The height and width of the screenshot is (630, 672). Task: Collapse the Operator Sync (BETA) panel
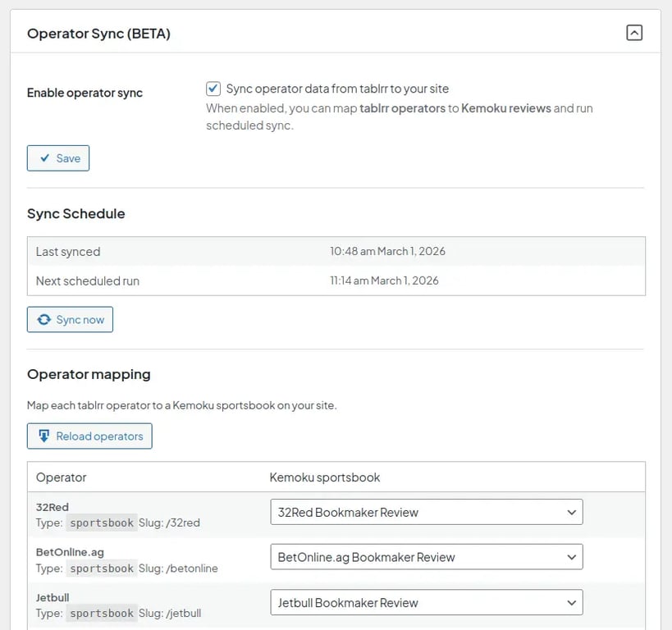(x=634, y=33)
